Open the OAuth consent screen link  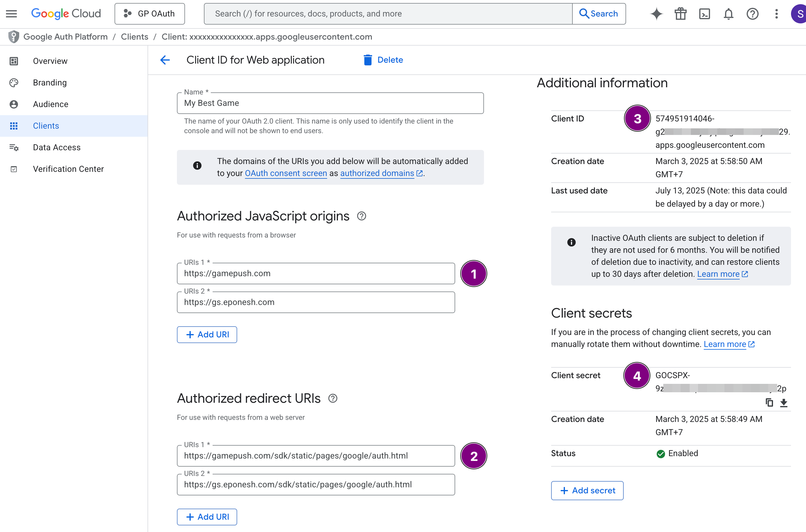[x=286, y=173]
